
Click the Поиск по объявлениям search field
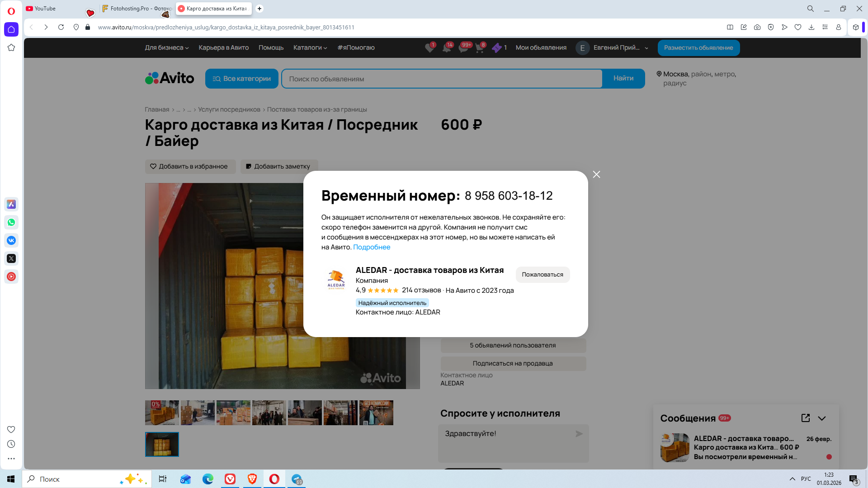441,79
